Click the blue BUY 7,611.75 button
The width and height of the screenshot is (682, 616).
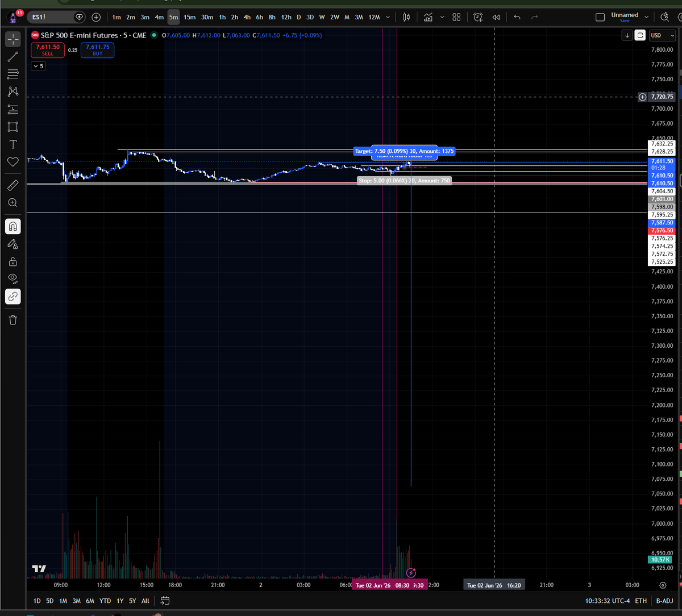pos(97,50)
